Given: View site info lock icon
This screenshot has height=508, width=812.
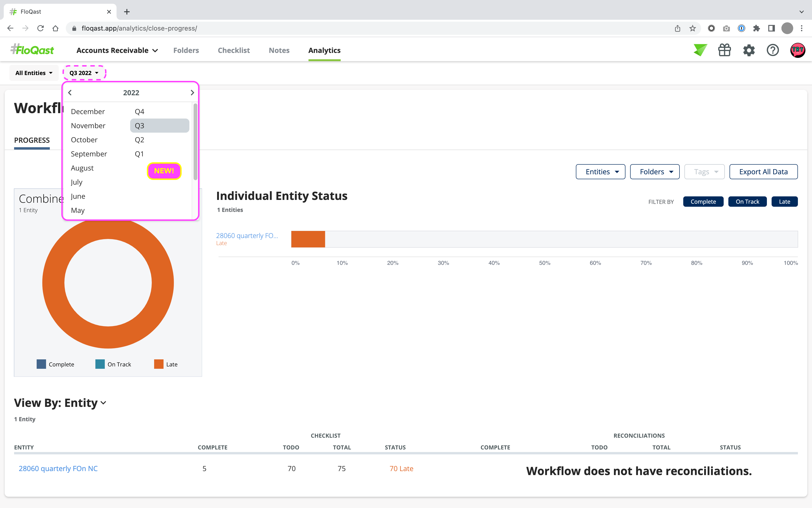Looking at the screenshot, I should click(x=74, y=28).
